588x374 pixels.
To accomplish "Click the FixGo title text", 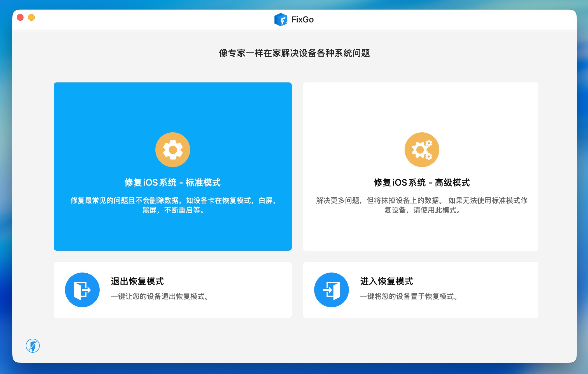I will coord(302,20).
